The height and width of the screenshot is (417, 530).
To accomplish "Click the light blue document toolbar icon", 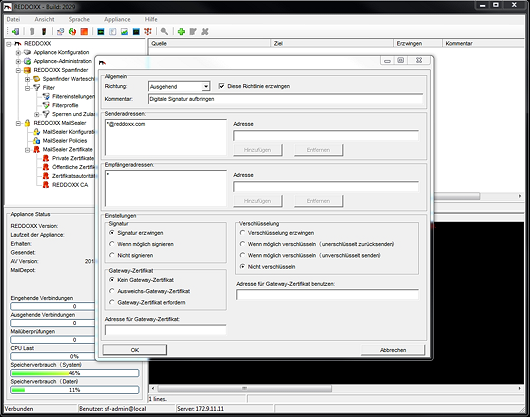I will click(x=113, y=31).
